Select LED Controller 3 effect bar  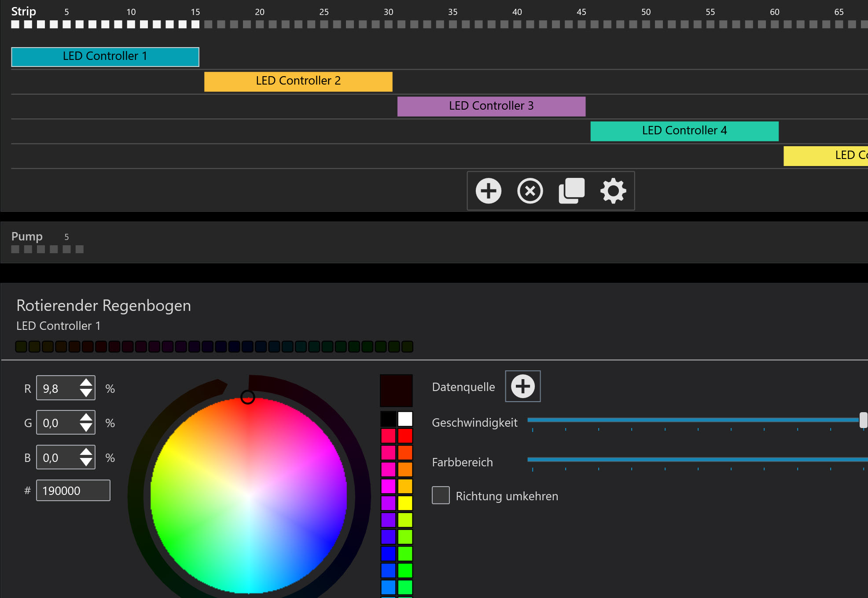(x=491, y=106)
